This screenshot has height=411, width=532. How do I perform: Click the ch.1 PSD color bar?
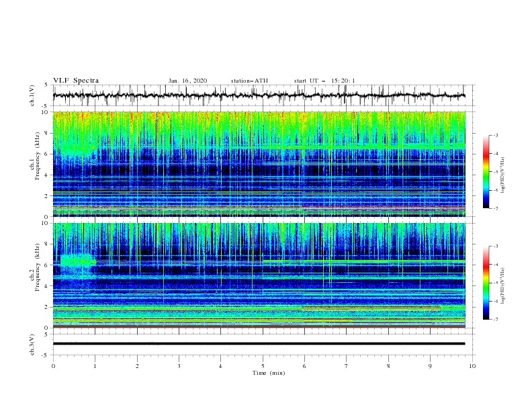[x=486, y=172]
